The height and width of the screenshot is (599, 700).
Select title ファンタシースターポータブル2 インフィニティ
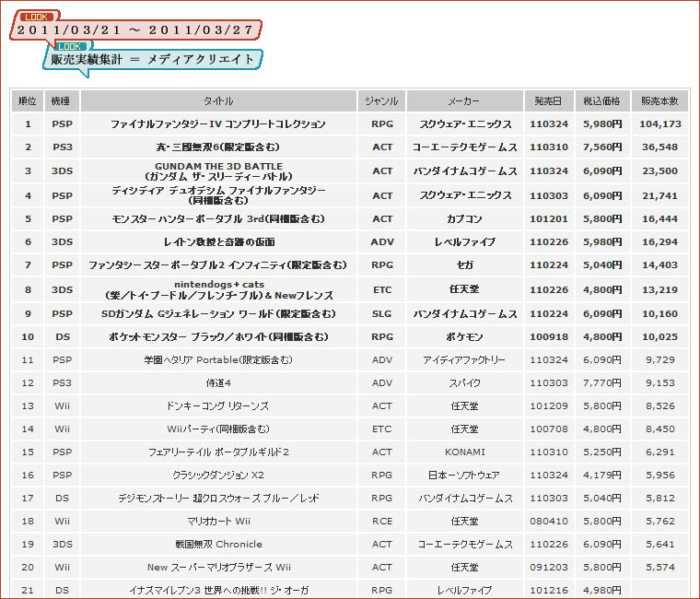(218, 264)
